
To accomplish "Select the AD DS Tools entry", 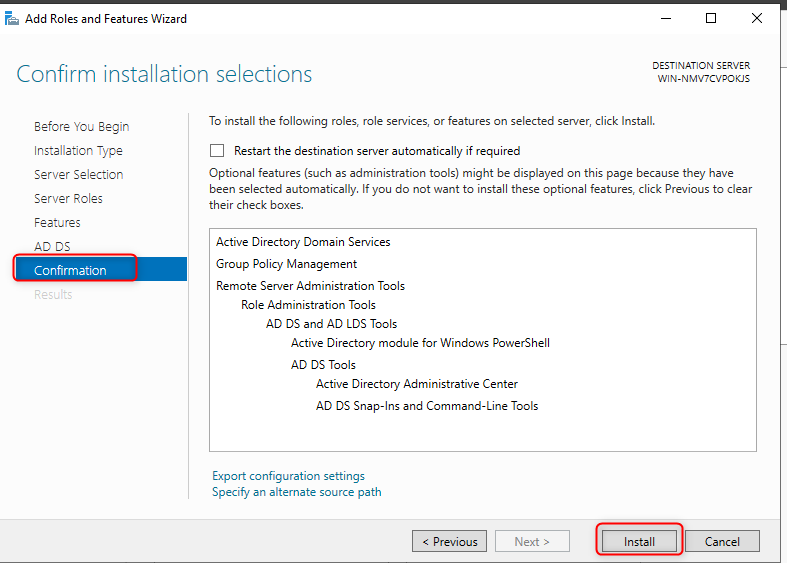I will click(x=323, y=365).
